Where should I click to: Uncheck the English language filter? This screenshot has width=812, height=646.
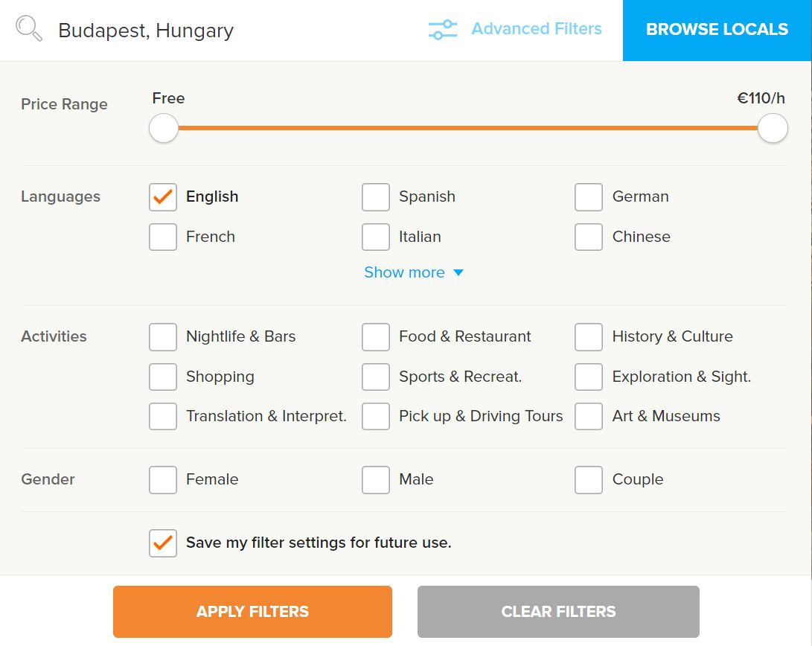click(162, 196)
